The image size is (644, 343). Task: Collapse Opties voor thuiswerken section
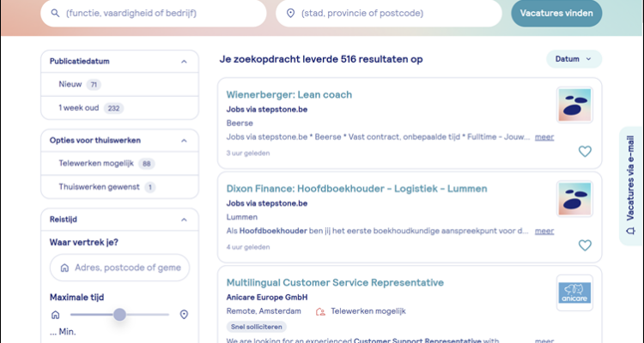pos(184,140)
